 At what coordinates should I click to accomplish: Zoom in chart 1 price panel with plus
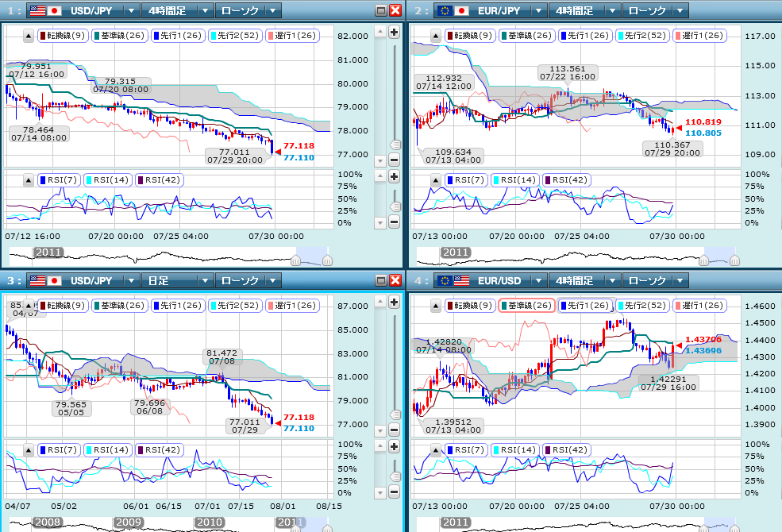(394, 33)
